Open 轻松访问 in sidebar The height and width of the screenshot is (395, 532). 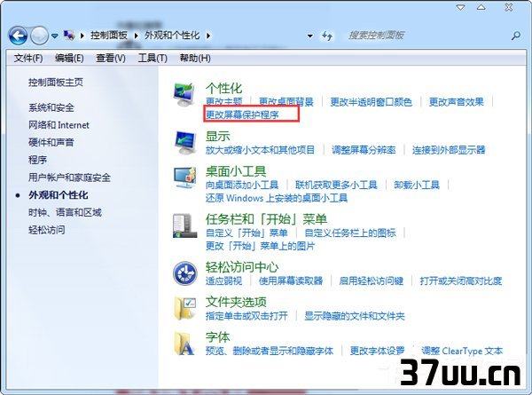46,230
